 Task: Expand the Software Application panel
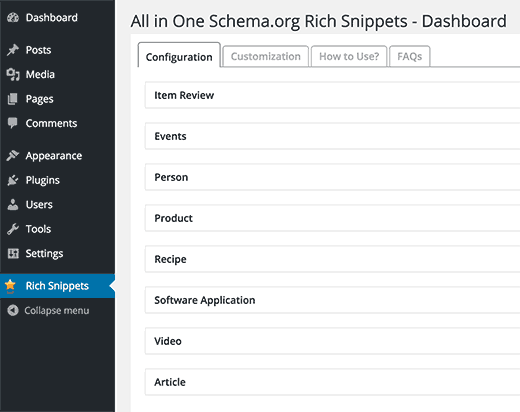pyautogui.click(x=332, y=300)
